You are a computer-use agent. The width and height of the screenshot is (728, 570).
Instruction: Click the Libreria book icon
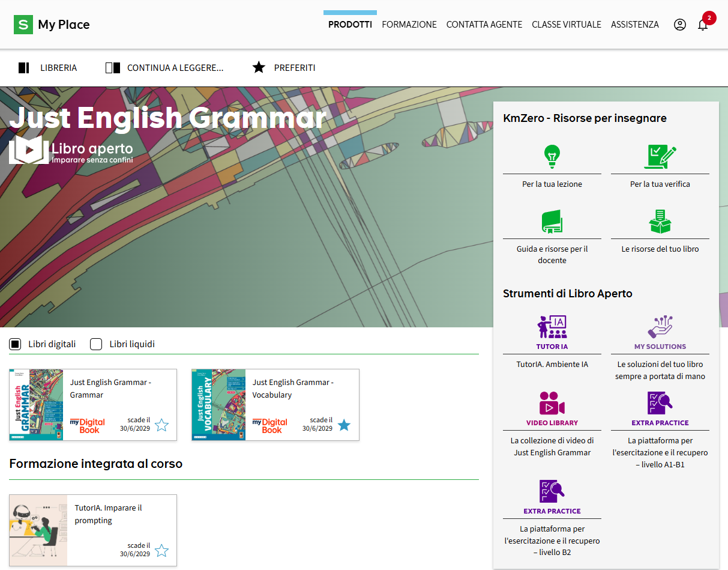click(x=23, y=68)
